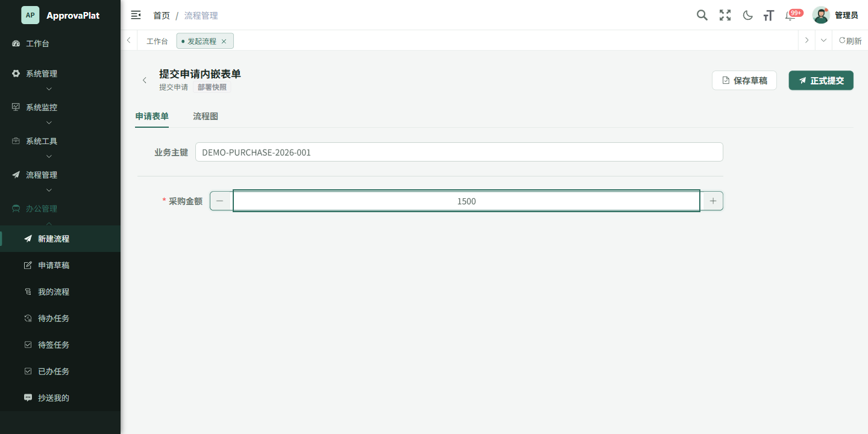The image size is (868, 434).
Task: Click the 部署快照 tag
Action: pyautogui.click(x=212, y=87)
